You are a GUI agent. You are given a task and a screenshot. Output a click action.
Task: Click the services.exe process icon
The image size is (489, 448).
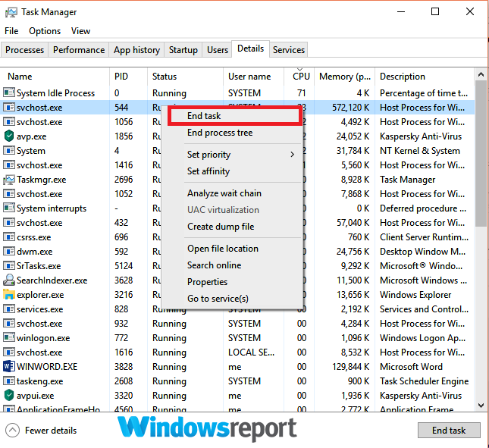[x=9, y=309]
